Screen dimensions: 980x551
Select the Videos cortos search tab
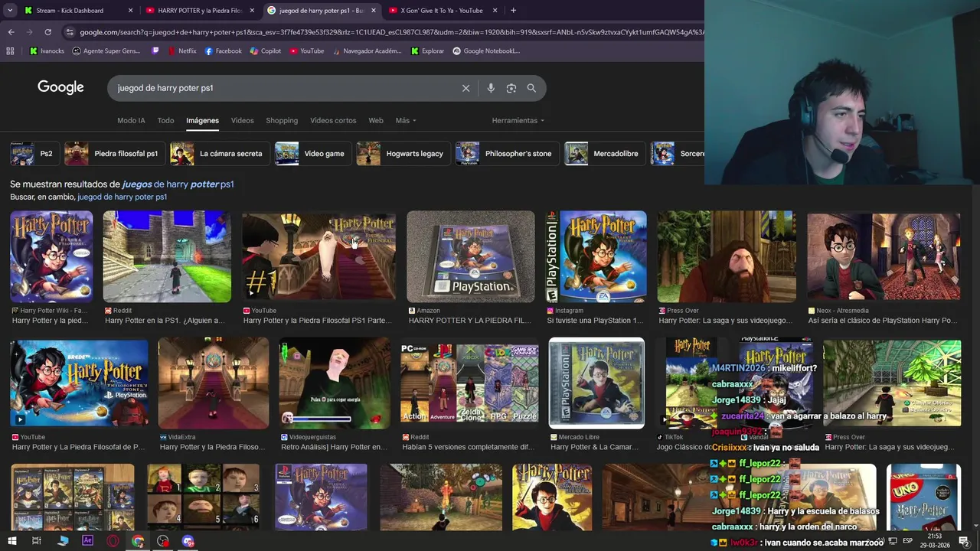333,120
